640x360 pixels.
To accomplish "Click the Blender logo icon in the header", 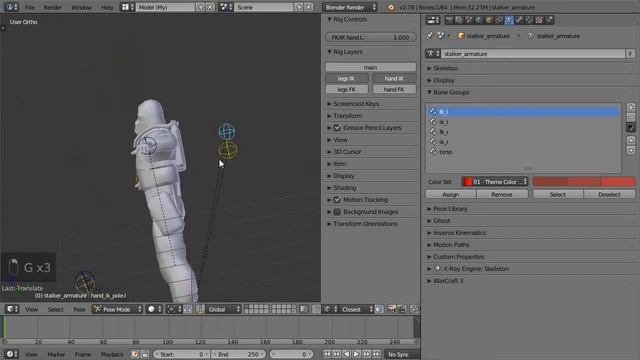I will point(391,7).
